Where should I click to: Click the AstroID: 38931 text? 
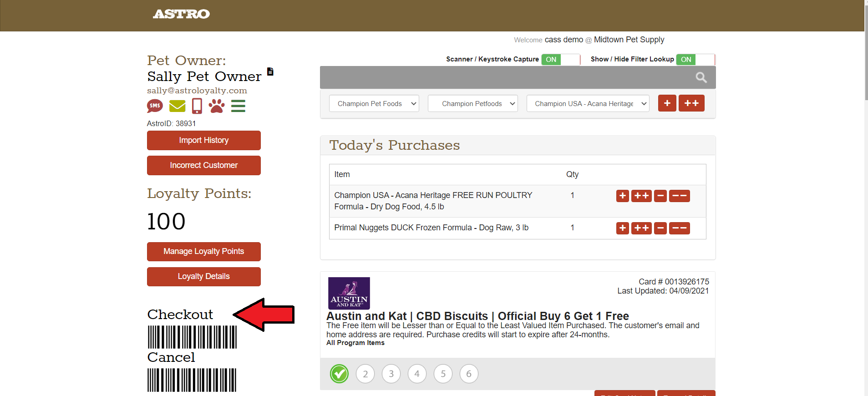tap(171, 123)
